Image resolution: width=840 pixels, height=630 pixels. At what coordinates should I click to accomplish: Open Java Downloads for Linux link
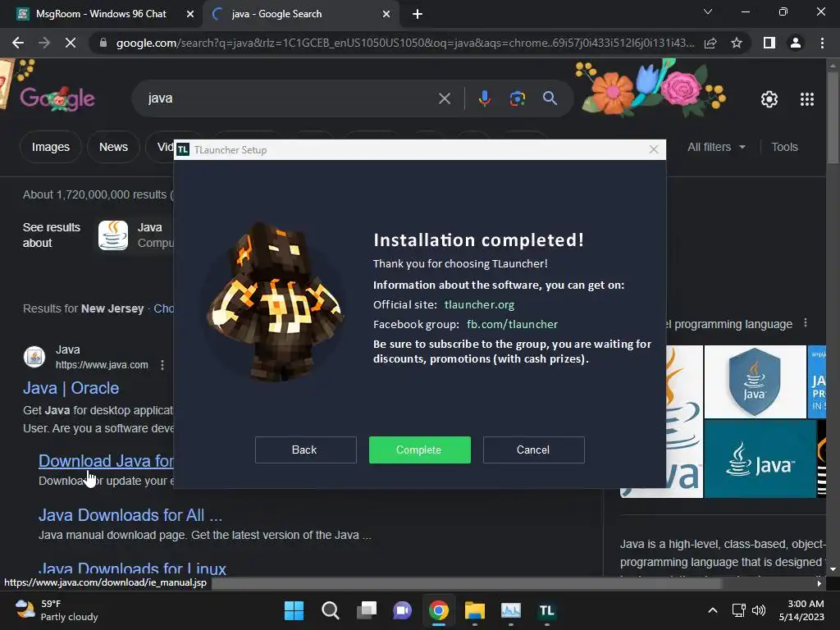click(x=132, y=568)
